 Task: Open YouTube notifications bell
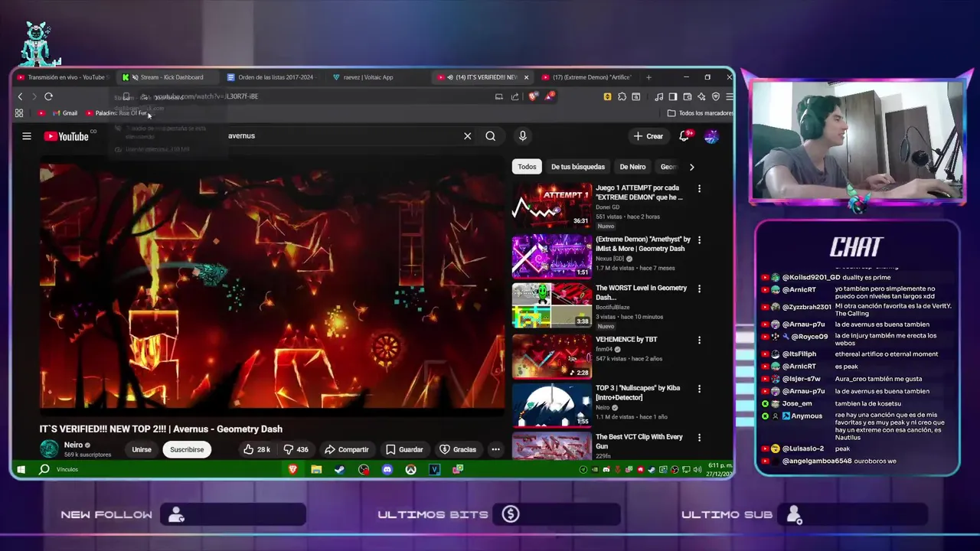686,136
